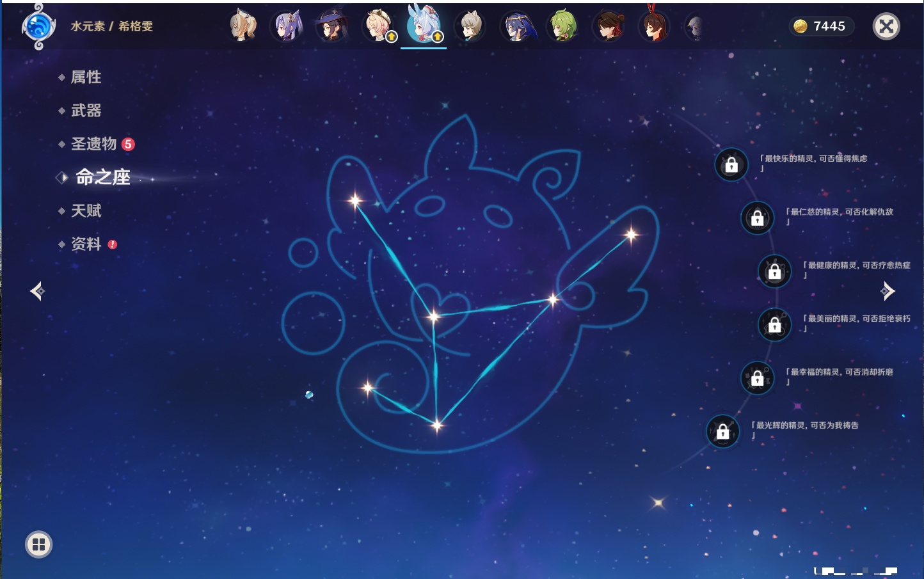The width and height of the screenshot is (924, 579).
Task: Choose the brown-haired character with red bun
Action: coord(609,27)
